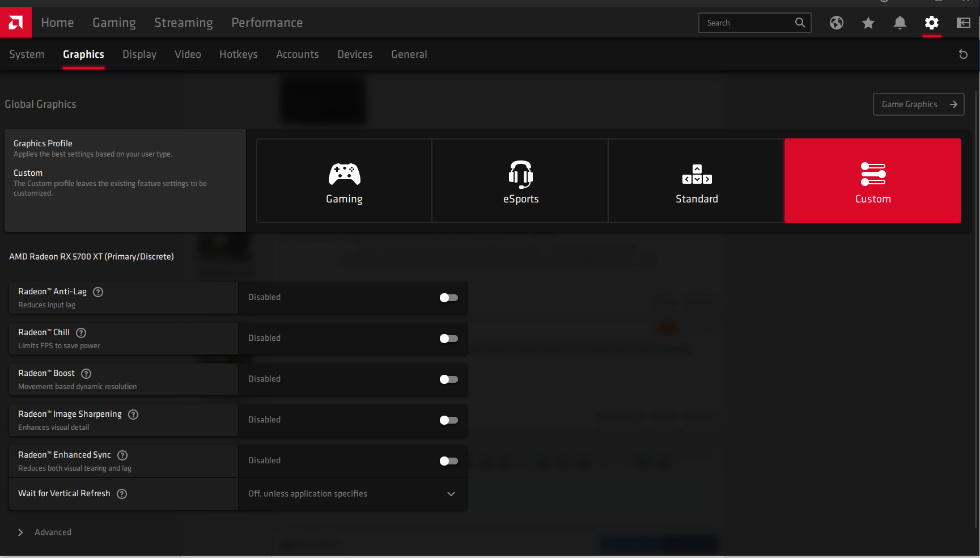Switch to the System settings tab
This screenshot has height=558, width=980.
pos(27,54)
